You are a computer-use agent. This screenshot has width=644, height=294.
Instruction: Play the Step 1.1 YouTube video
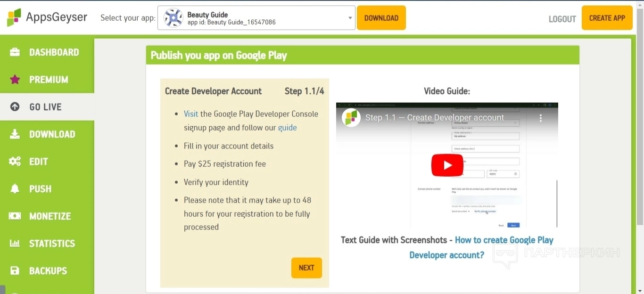447,165
